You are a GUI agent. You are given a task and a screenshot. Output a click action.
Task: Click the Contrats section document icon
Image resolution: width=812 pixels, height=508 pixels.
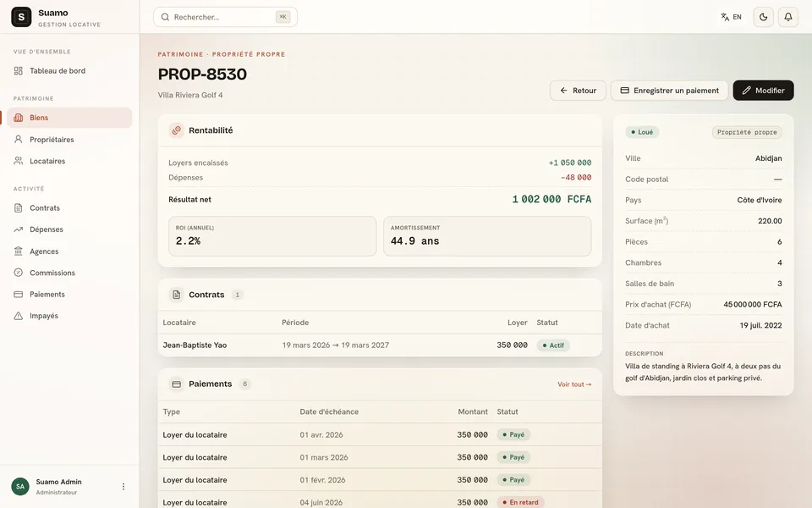tap(177, 295)
